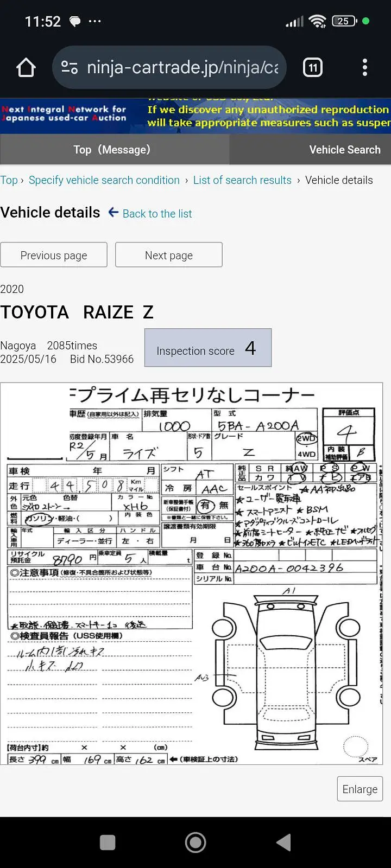This screenshot has width=391, height=868.
Task: Tap the URL address bar text
Action: [182, 68]
